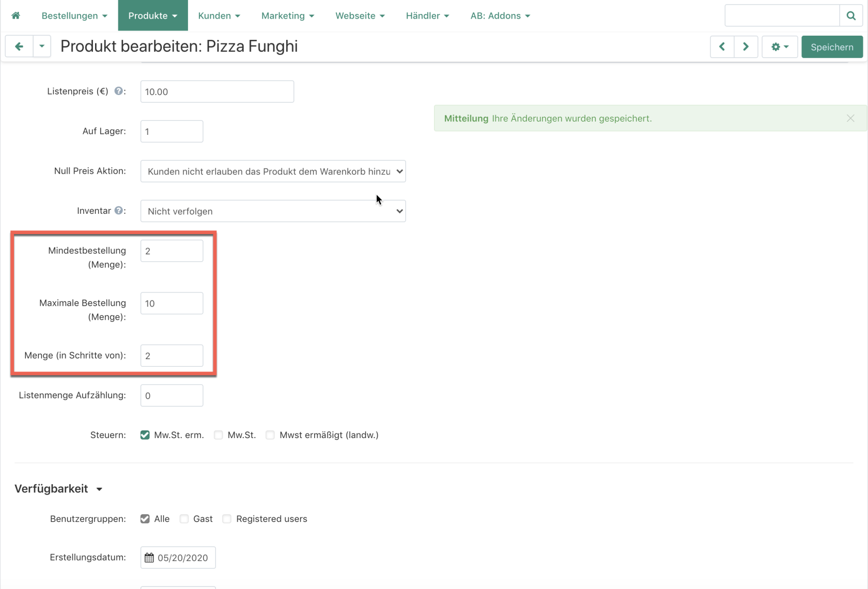
Task: Edit the Auf Lager quantity field
Action: 172,131
